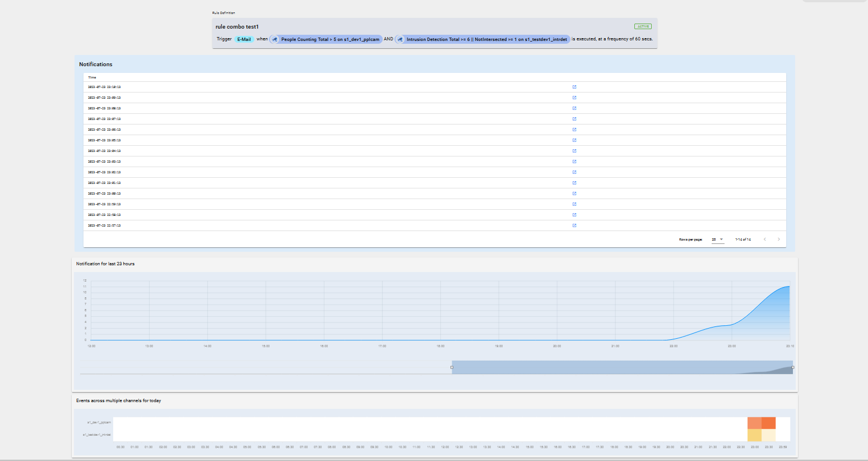Image resolution: width=868 pixels, height=461 pixels.
Task: Click the yellow s1_testdev1_intrdet heatmap cell
Action: pyautogui.click(x=754, y=435)
